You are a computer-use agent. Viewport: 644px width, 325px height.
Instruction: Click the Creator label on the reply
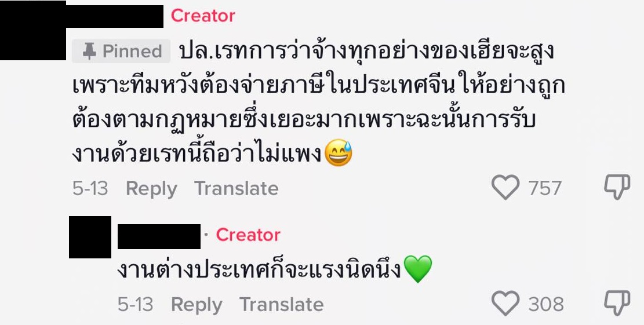(248, 235)
